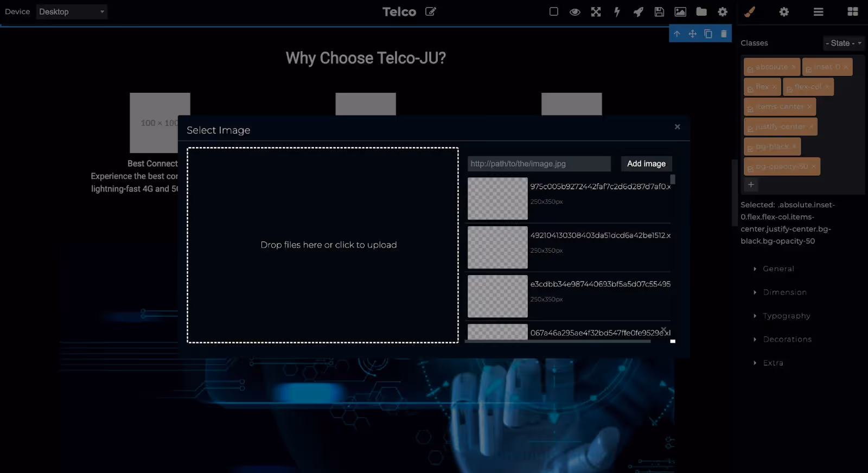
Task: Close the Select Image dialog
Action: [677, 126]
